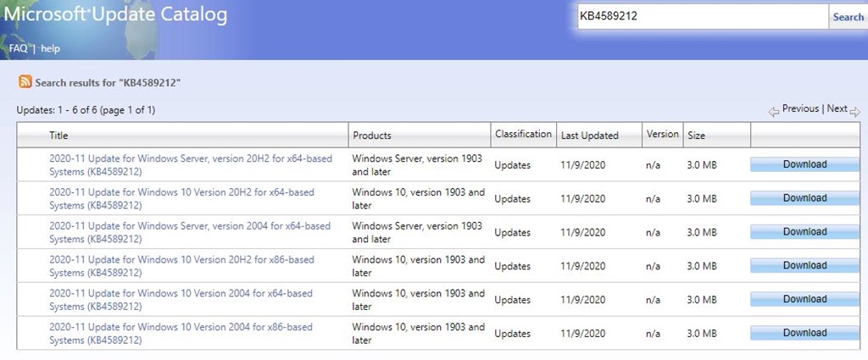This screenshot has height=360, width=868.
Task: Focus the KB4589212 search input field
Action: point(702,17)
